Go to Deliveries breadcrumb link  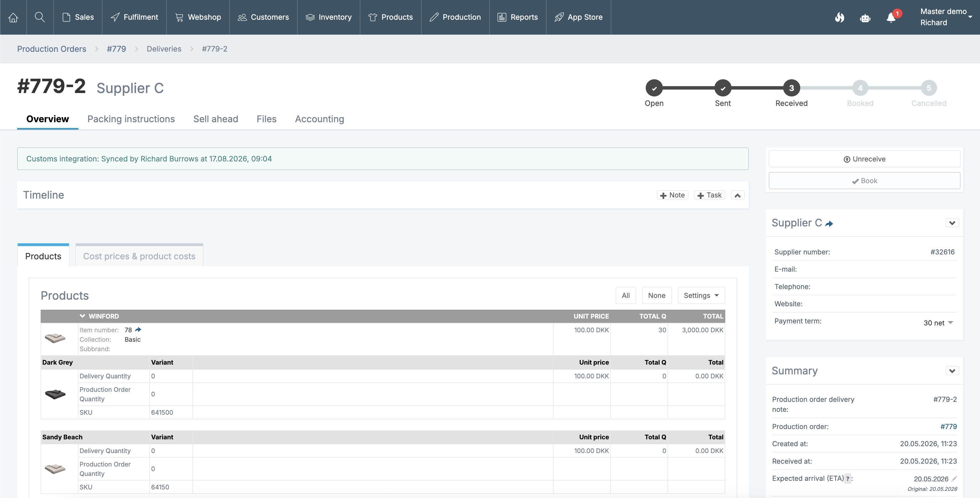[164, 49]
